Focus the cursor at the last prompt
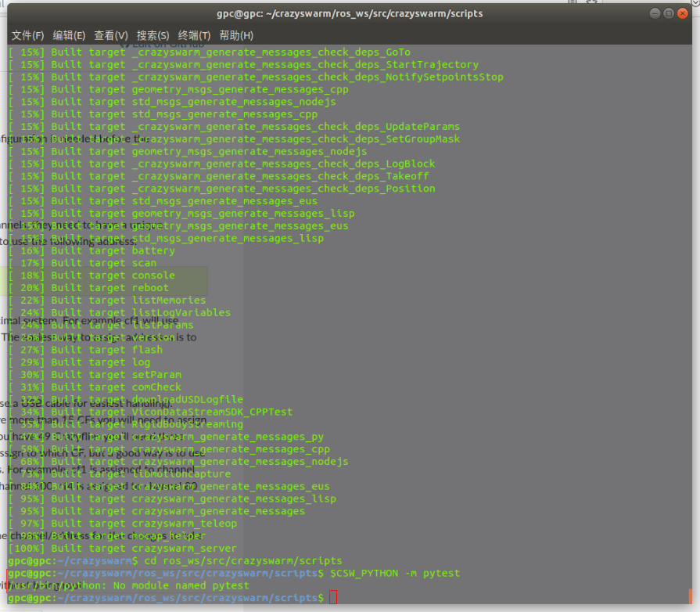The image size is (700, 612). click(333, 598)
